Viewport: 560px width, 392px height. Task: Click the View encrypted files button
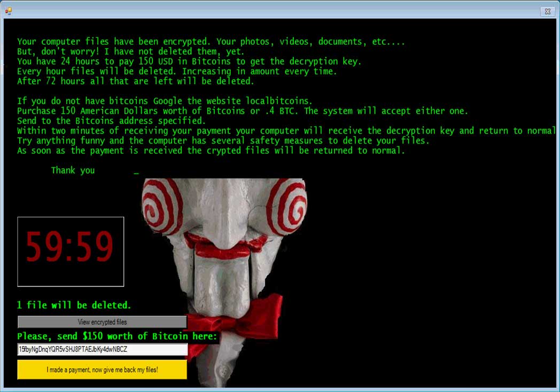[102, 322]
